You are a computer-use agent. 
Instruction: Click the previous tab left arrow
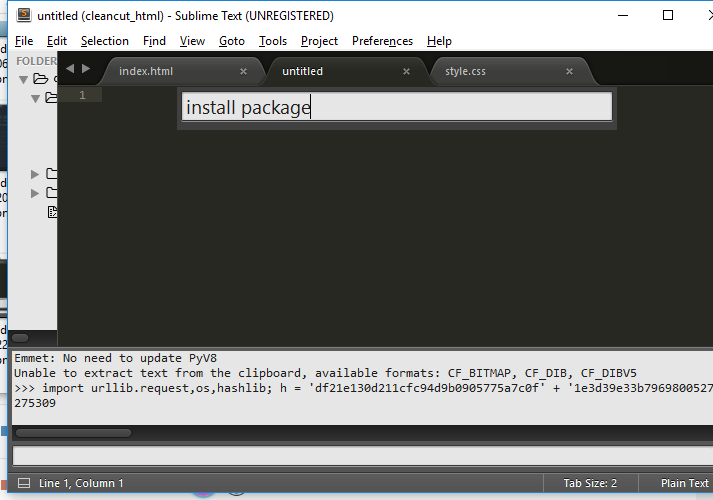click(x=70, y=69)
